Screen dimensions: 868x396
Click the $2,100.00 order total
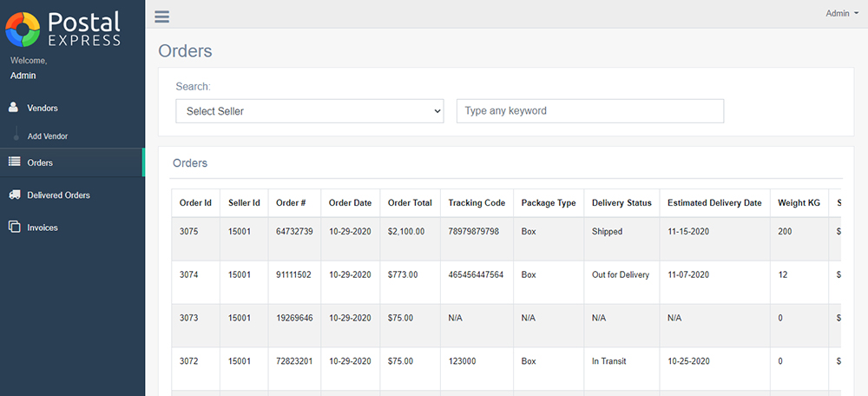pos(406,232)
